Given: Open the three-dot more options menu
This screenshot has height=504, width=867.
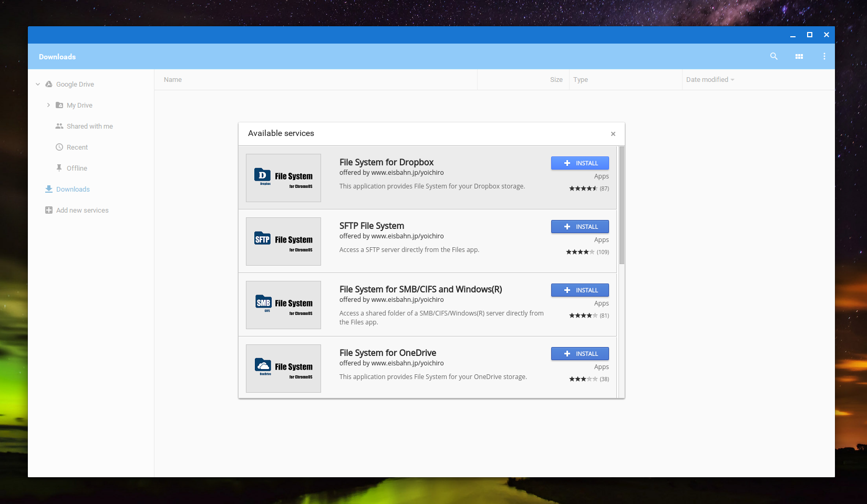Looking at the screenshot, I should pyautogui.click(x=824, y=56).
